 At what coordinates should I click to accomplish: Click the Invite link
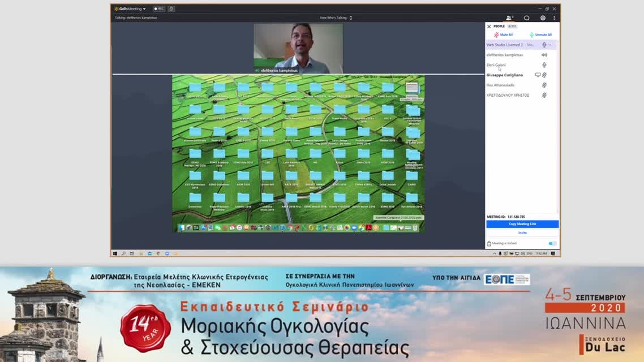coord(522,232)
